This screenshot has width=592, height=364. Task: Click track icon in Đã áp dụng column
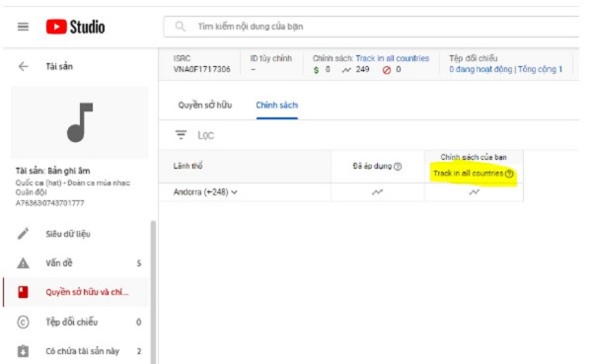coord(377,192)
